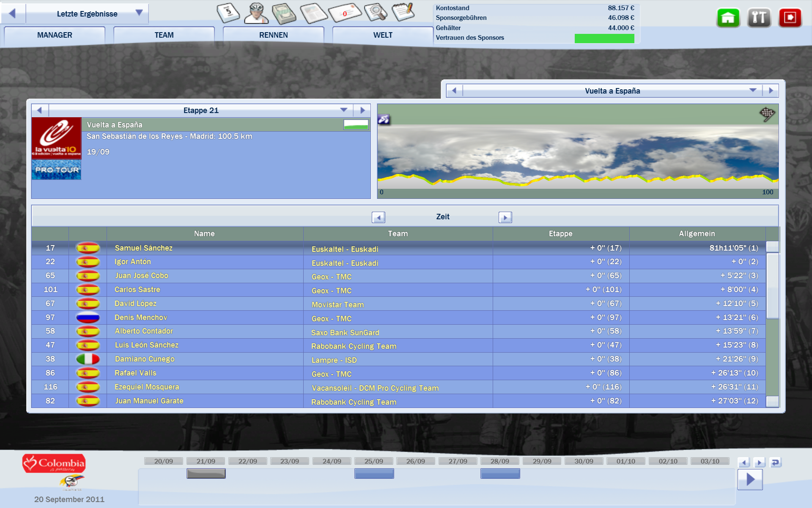Click the Euskaltel - Euskadi team of Igor Antón
812x508 pixels.
click(x=345, y=263)
